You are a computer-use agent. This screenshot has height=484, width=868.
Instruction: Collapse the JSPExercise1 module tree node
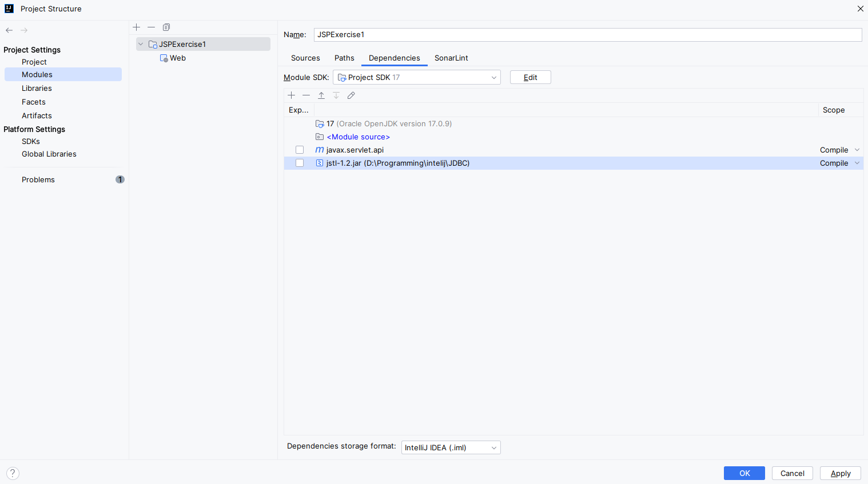pyautogui.click(x=141, y=44)
